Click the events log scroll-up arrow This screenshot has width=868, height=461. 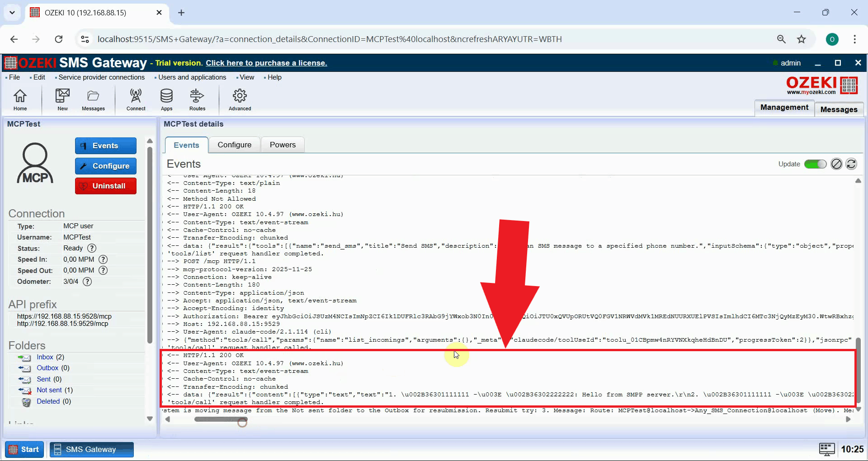tap(858, 181)
